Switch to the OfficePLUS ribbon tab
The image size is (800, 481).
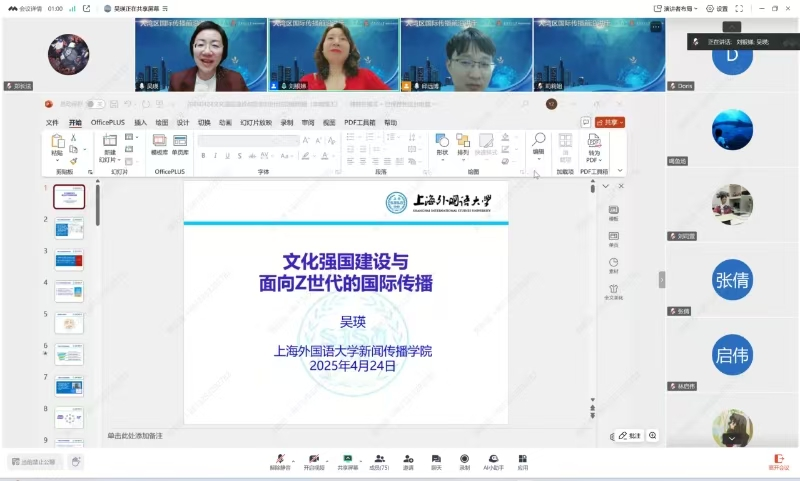[x=107, y=122]
